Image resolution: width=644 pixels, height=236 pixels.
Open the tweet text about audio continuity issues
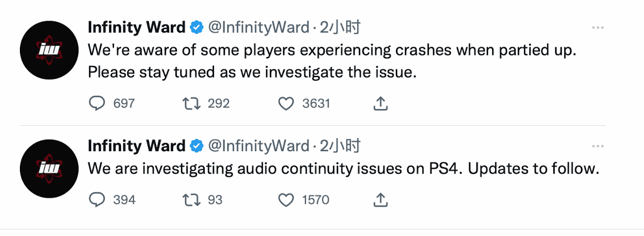343,169
